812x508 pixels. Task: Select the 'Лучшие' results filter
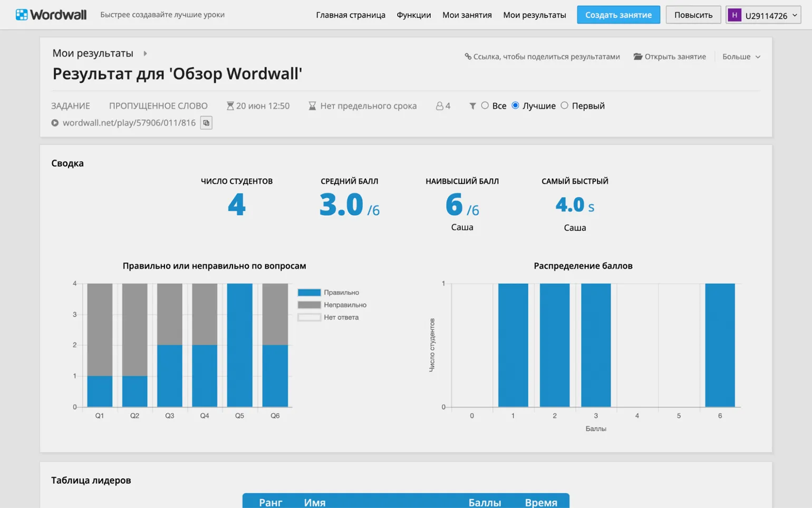pyautogui.click(x=516, y=106)
